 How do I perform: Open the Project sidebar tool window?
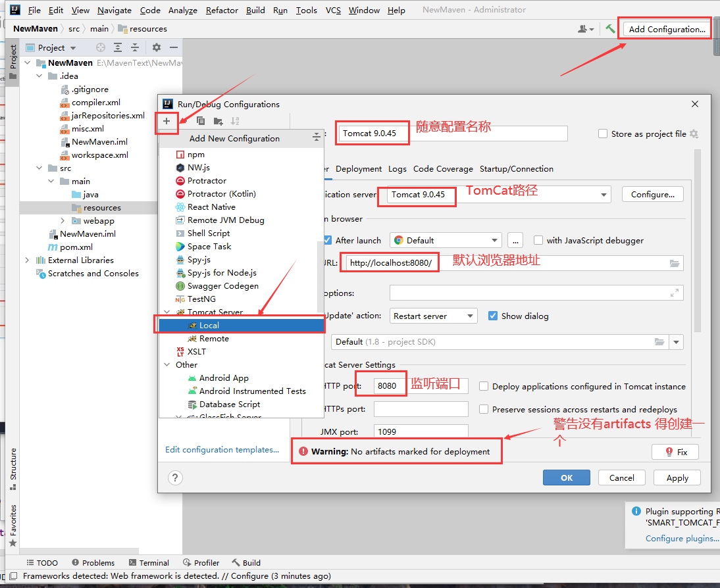13,62
